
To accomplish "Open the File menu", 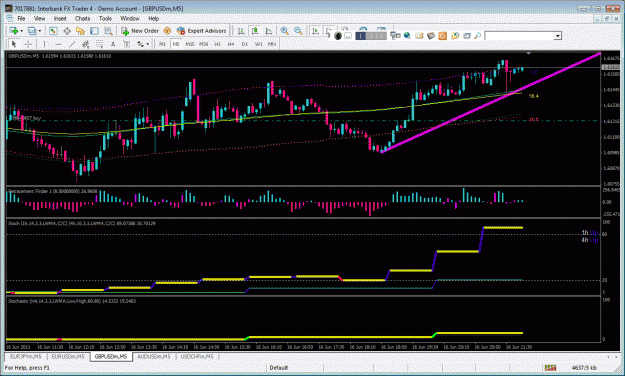I will pyautogui.click(x=21, y=18).
